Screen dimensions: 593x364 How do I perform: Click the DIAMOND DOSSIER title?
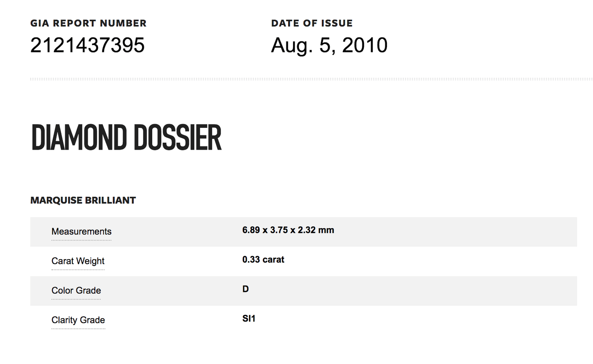(126, 138)
